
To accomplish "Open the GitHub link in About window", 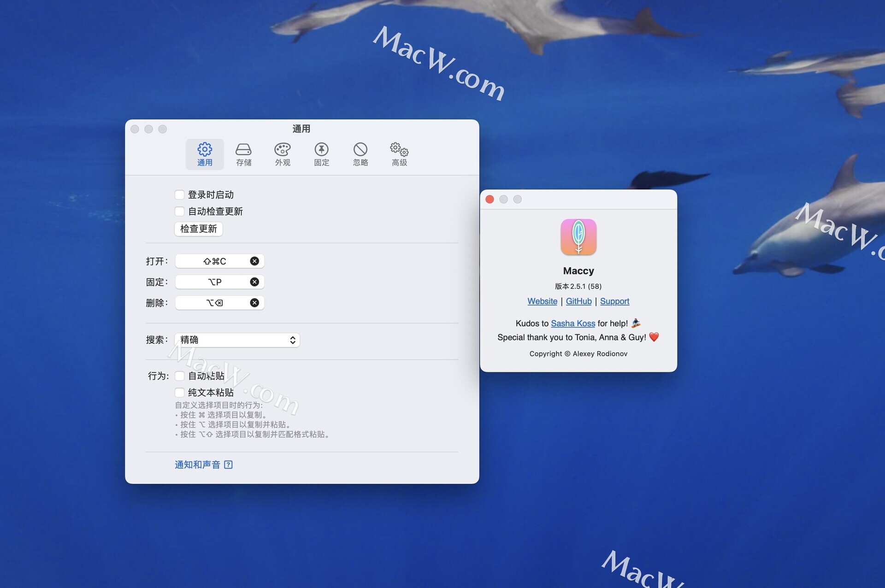I will [x=578, y=301].
